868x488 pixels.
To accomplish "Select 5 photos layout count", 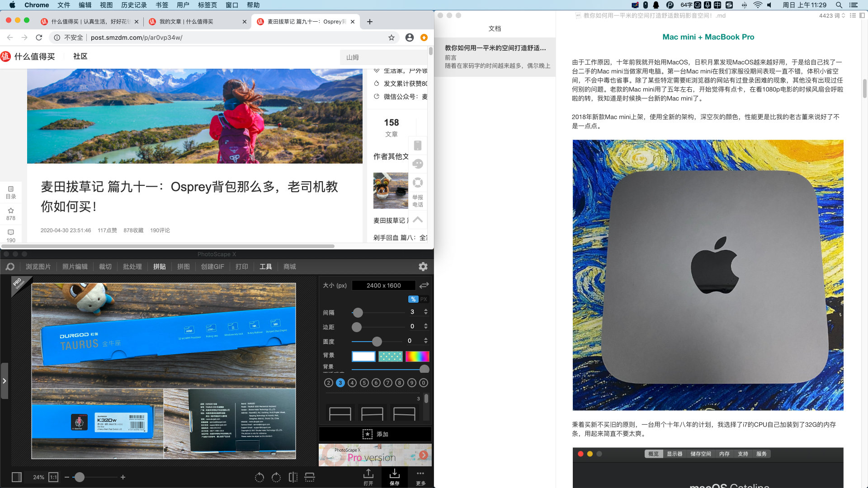I will click(364, 383).
